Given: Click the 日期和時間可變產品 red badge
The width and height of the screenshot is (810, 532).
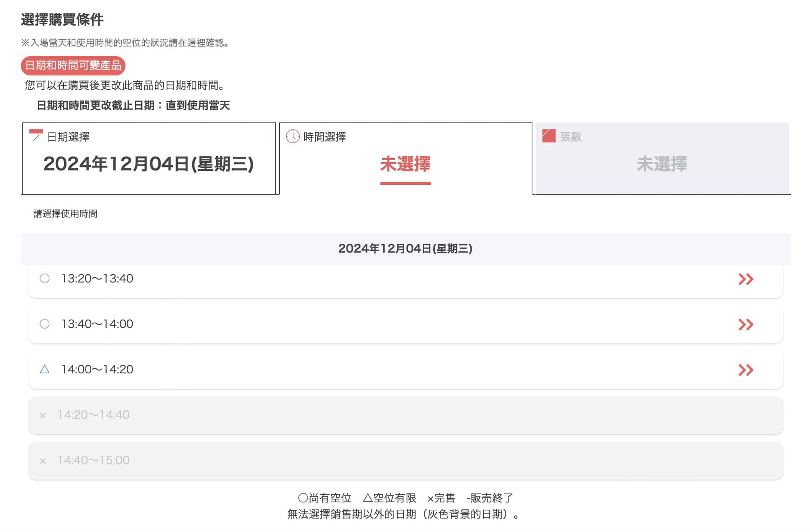Looking at the screenshot, I should pyautogui.click(x=73, y=65).
